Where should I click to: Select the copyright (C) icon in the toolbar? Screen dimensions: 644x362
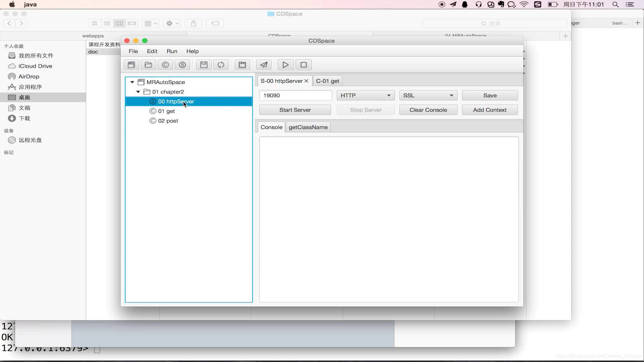tap(165, 65)
